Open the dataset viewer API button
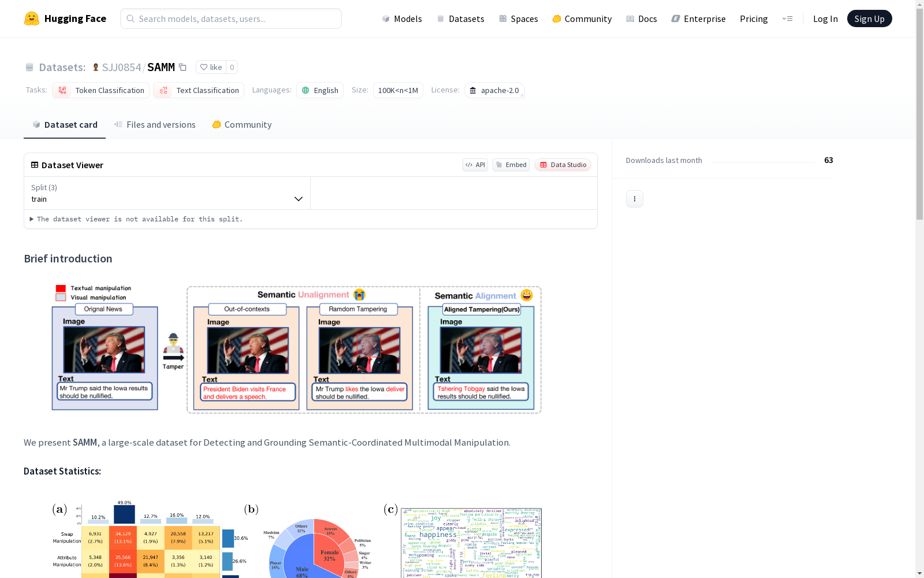 pos(475,165)
